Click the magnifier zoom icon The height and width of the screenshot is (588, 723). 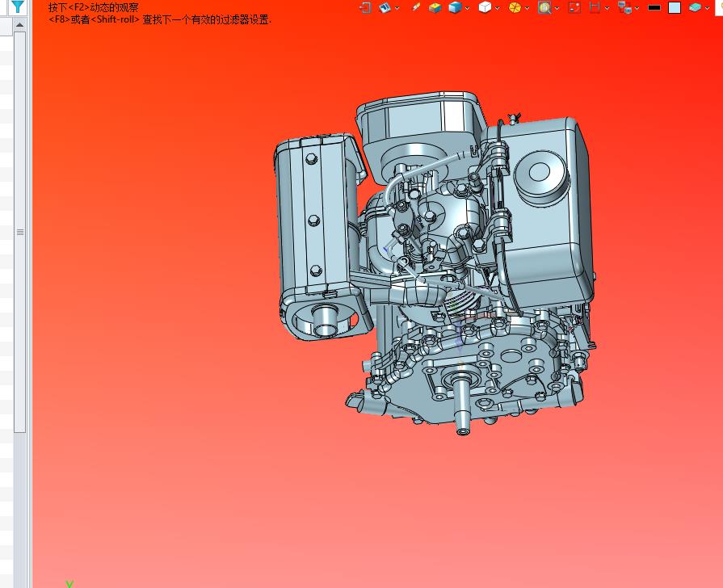click(544, 7)
